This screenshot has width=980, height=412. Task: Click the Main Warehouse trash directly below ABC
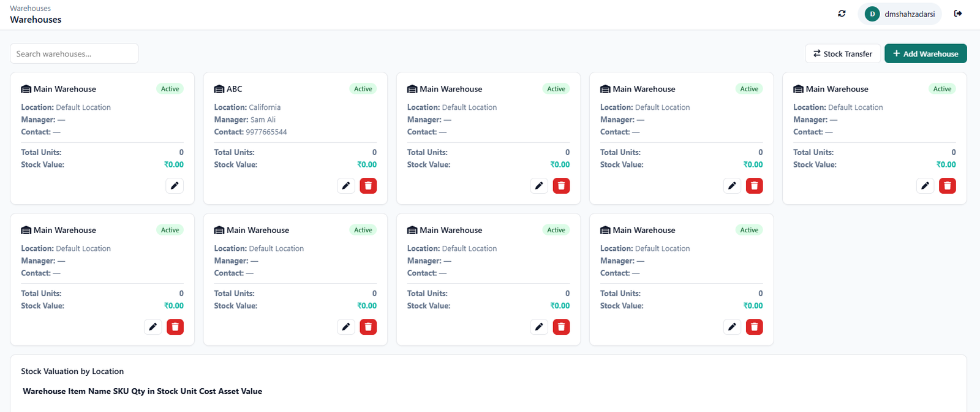click(x=368, y=327)
